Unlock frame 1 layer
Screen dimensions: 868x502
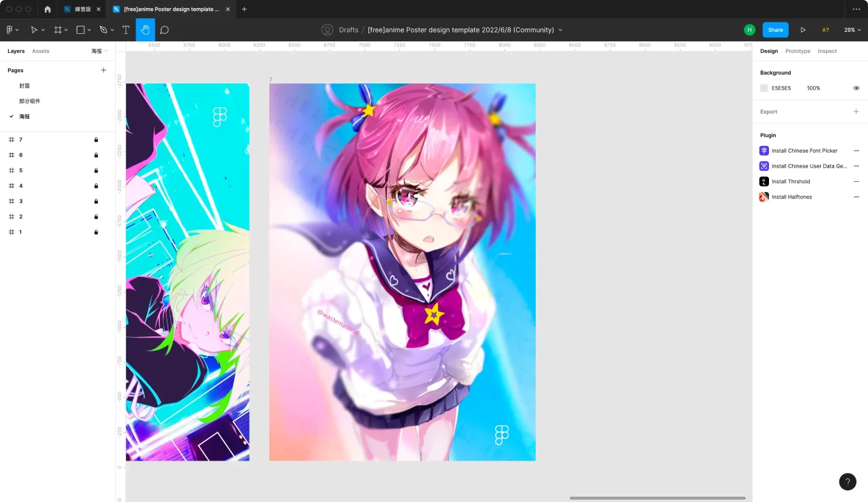tap(96, 232)
